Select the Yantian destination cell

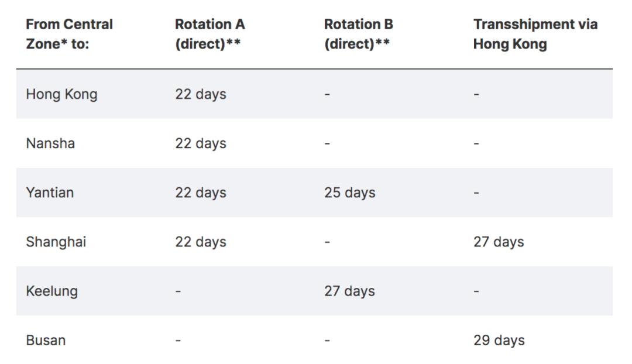[50, 193]
